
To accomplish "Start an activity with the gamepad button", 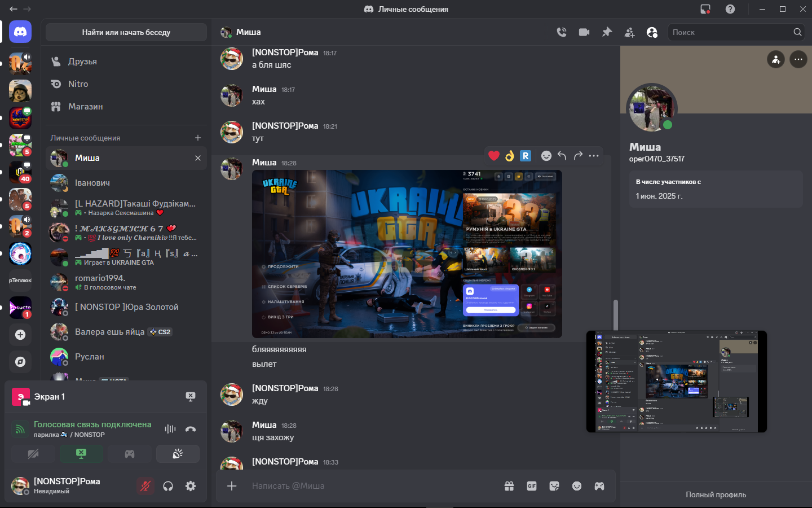I will click(x=130, y=454).
